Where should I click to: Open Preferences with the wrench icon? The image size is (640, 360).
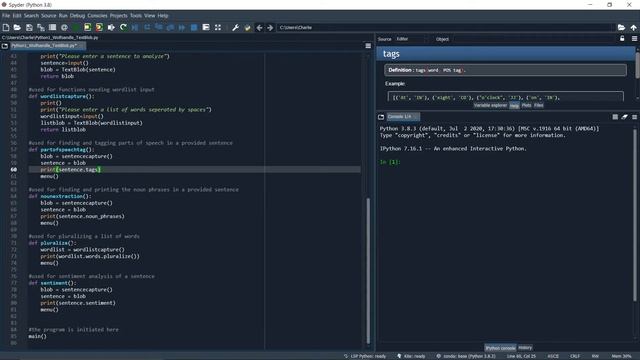click(x=236, y=27)
